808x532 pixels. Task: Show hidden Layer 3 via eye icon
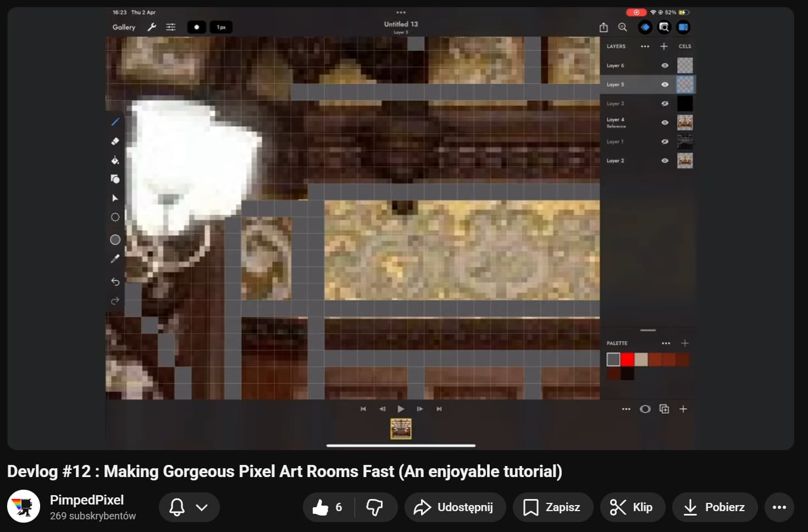click(665, 103)
